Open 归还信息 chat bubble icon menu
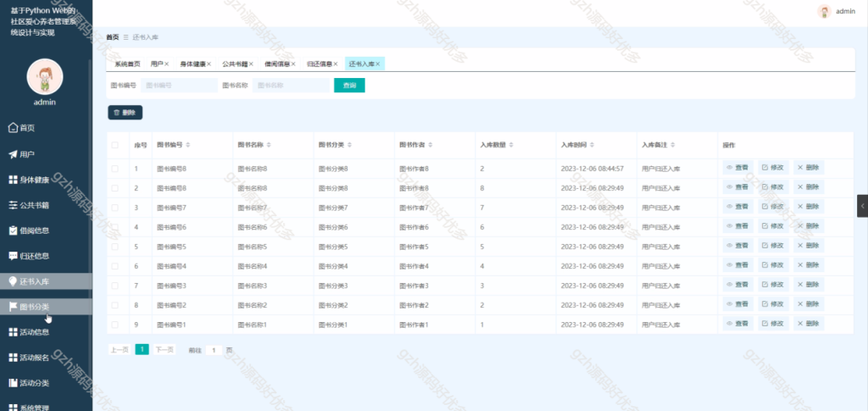This screenshot has width=868, height=411. (x=14, y=256)
